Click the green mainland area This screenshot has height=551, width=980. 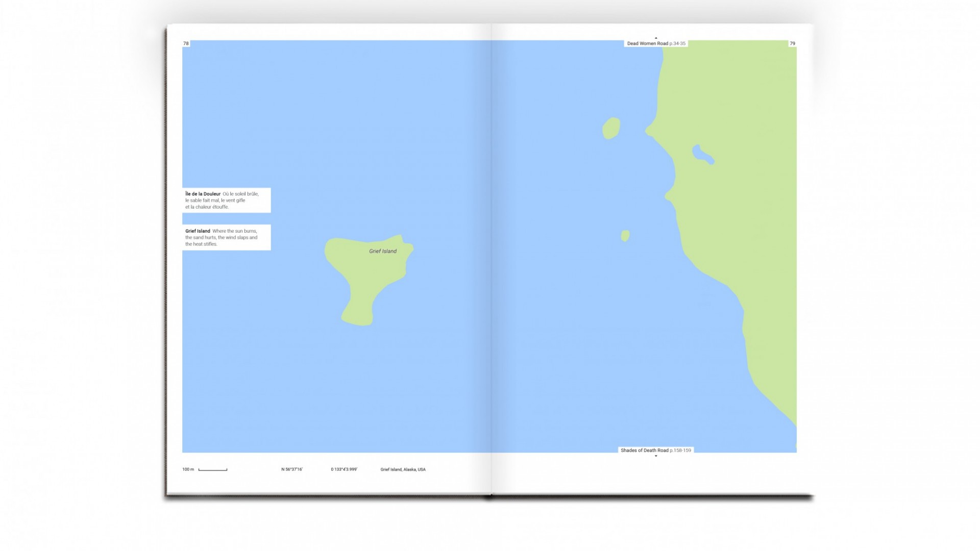tap(745, 204)
